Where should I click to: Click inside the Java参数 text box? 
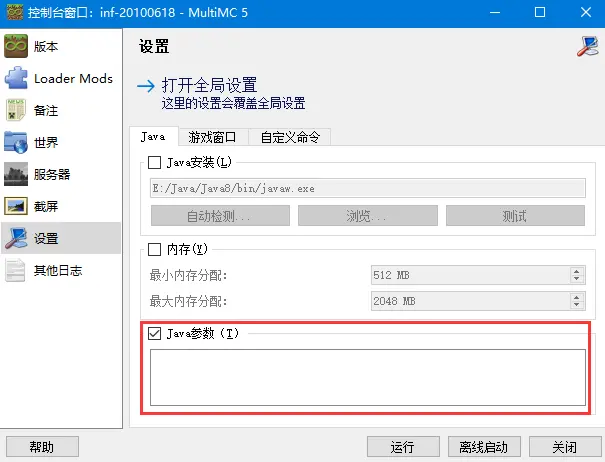[368, 377]
